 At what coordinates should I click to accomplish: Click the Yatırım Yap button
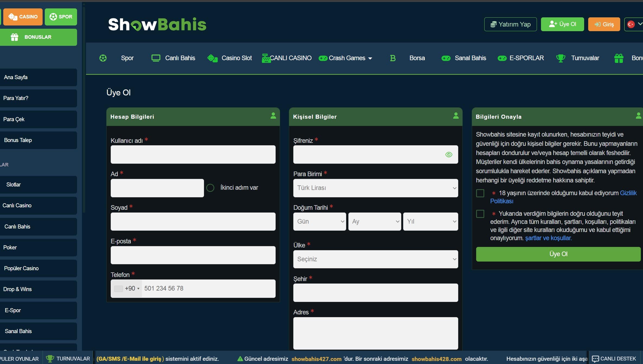(x=510, y=24)
